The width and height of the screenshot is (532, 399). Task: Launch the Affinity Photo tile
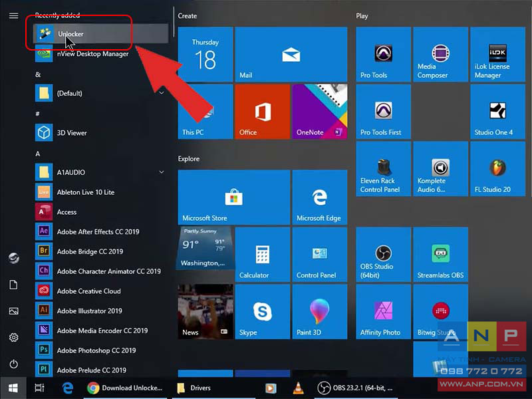pos(384,311)
